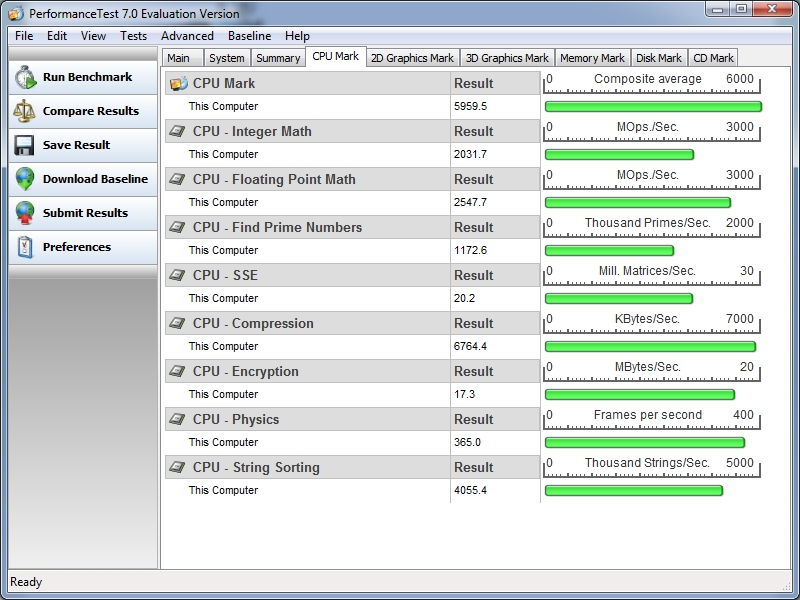The image size is (800, 600).
Task: Switch to the Summary tab
Action: click(x=278, y=58)
